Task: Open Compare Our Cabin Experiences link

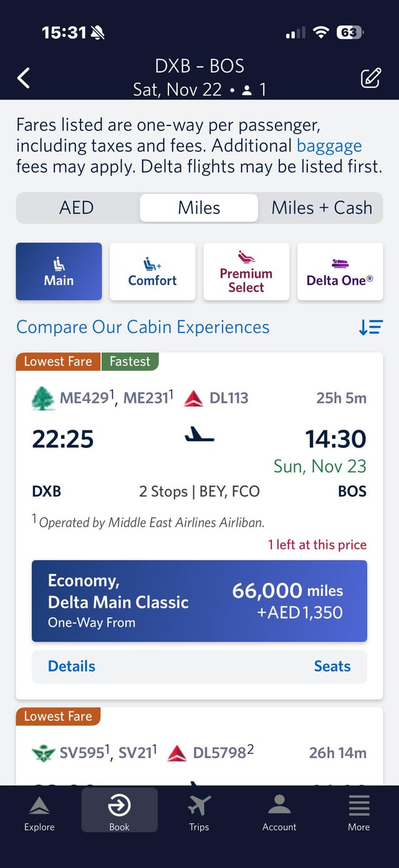Action: pos(143,327)
